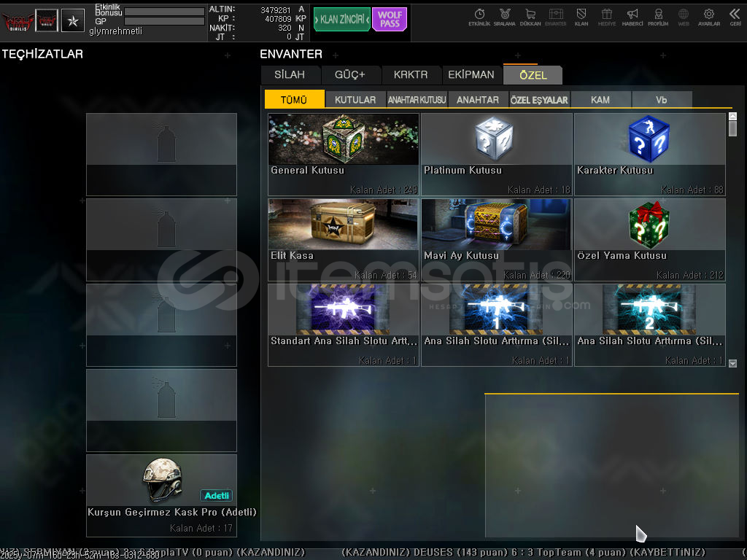
Task: Open the WOLF PASS button
Action: (390, 20)
